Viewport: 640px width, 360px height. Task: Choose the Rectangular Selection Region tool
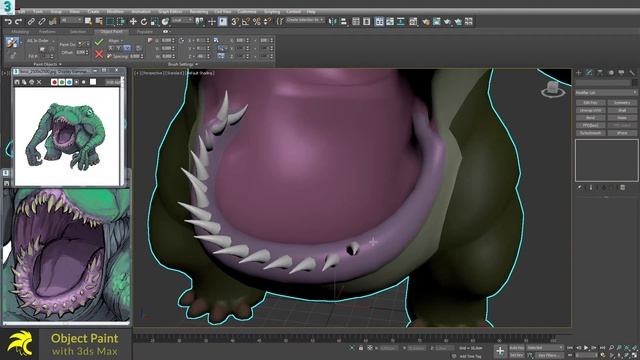pos(110,21)
